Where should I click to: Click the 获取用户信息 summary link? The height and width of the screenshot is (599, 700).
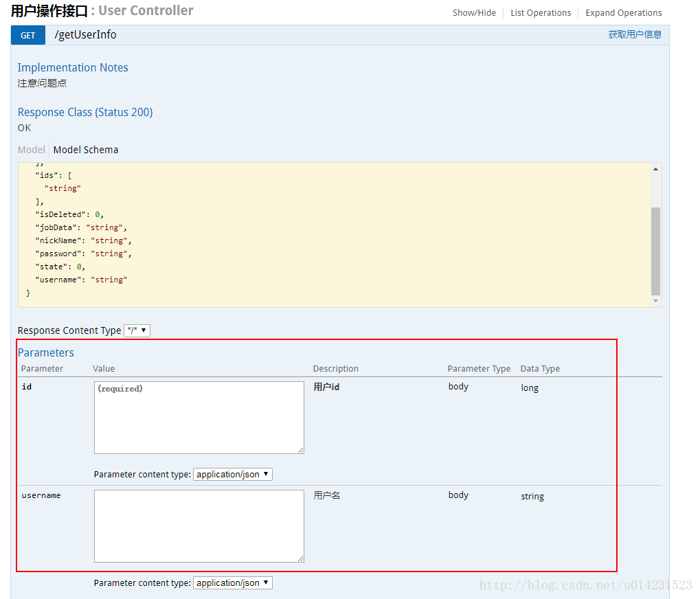(635, 34)
